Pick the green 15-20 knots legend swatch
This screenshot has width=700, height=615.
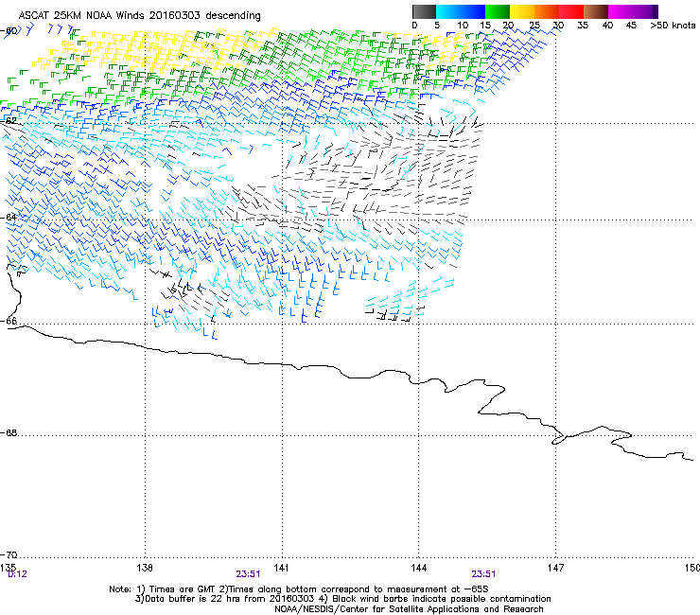498,11
